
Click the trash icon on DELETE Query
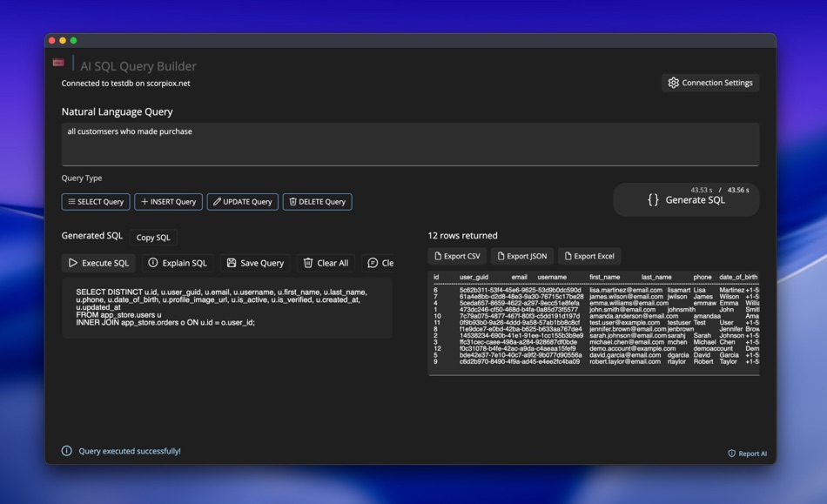[x=293, y=201]
